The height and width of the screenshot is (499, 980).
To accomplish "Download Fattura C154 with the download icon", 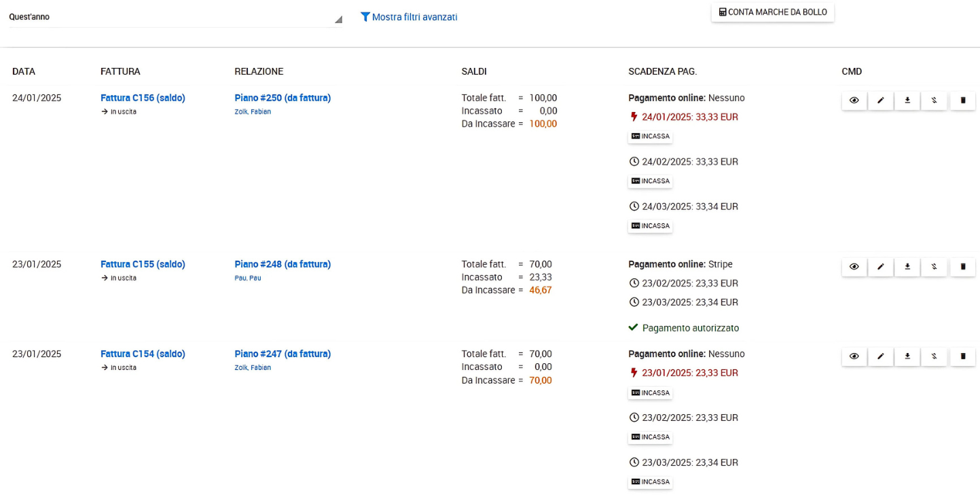I will [x=907, y=356].
